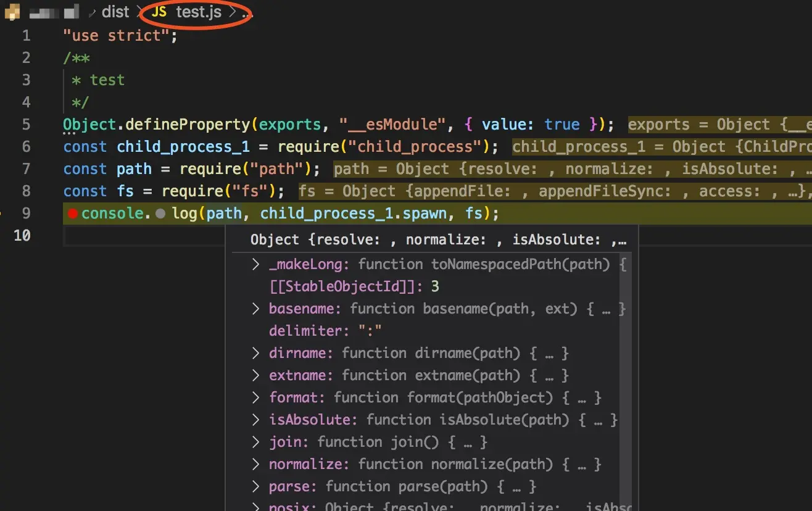Expand the normalize property in the debug hover
The height and width of the screenshot is (511, 812).
click(x=255, y=464)
